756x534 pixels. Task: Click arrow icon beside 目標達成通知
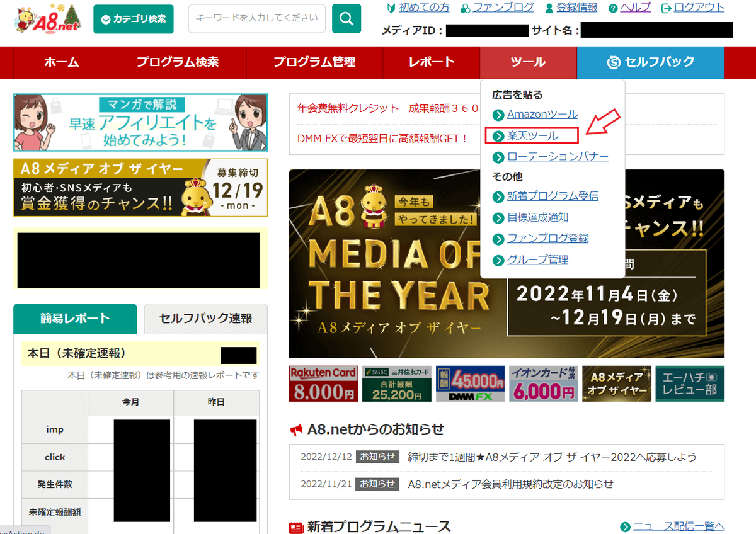(498, 218)
